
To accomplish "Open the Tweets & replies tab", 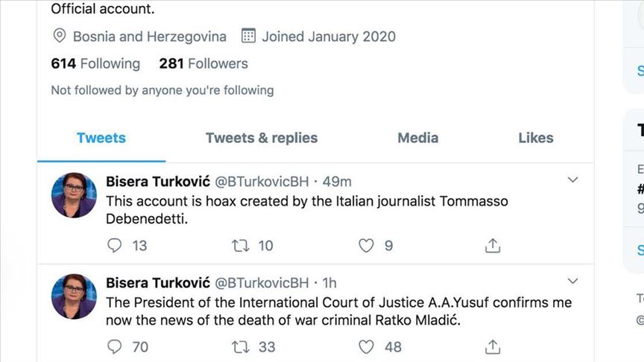I will 262,138.
